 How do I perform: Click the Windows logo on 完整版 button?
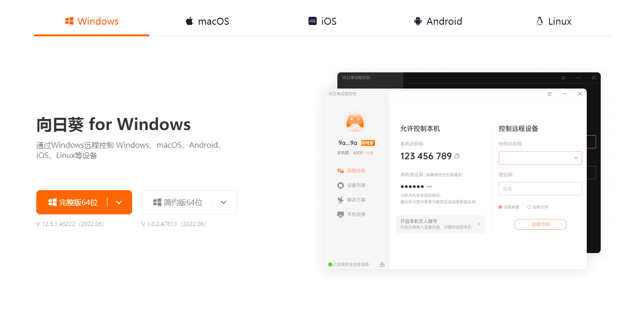[x=53, y=202]
